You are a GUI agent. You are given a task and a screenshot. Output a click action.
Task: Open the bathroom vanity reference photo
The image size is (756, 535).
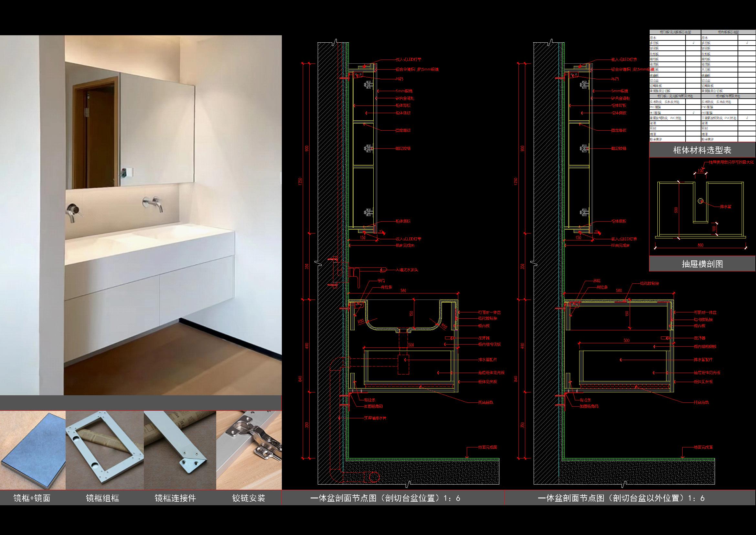(141, 215)
